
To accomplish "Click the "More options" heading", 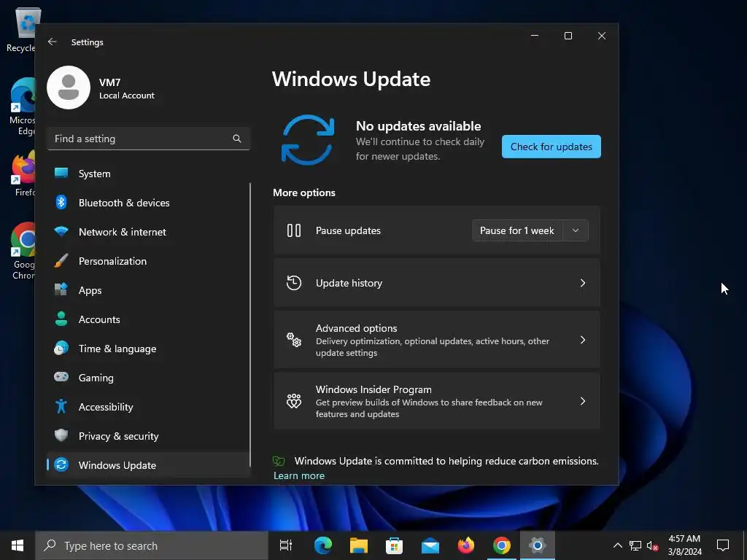I will coord(304,192).
